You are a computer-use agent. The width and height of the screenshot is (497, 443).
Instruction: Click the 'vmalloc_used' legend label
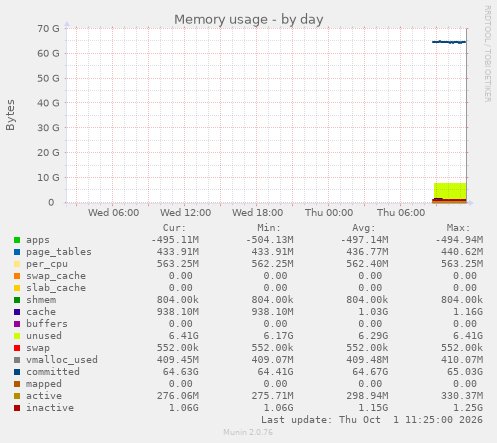point(62,360)
